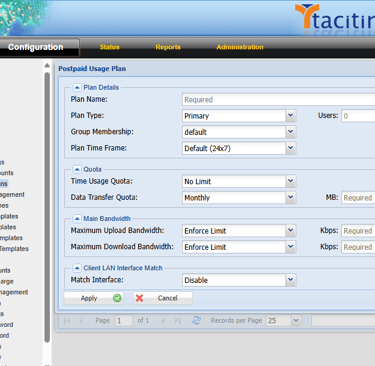Click the No Limit time usage value
Screen dimensions: 375x366
(198, 182)
